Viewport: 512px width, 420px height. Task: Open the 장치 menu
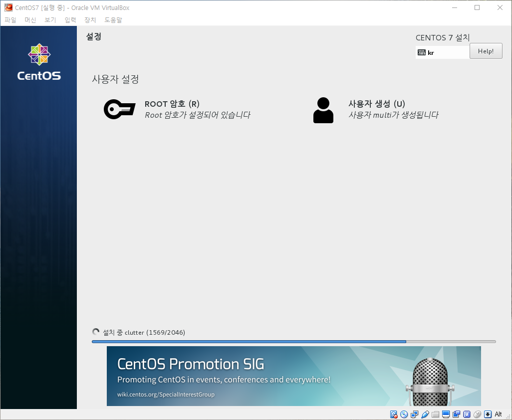pyautogui.click(x=90, y=20)
